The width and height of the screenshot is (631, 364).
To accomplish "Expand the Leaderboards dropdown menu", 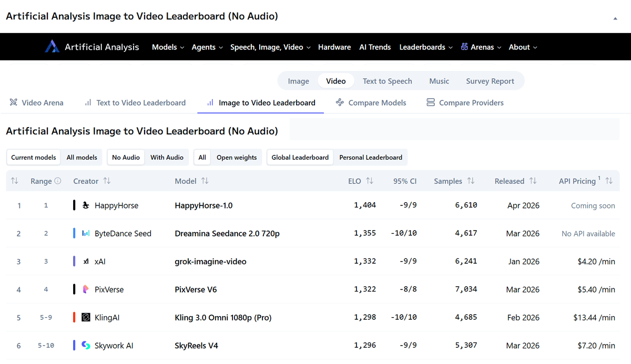I will click(x=426, y=47).
